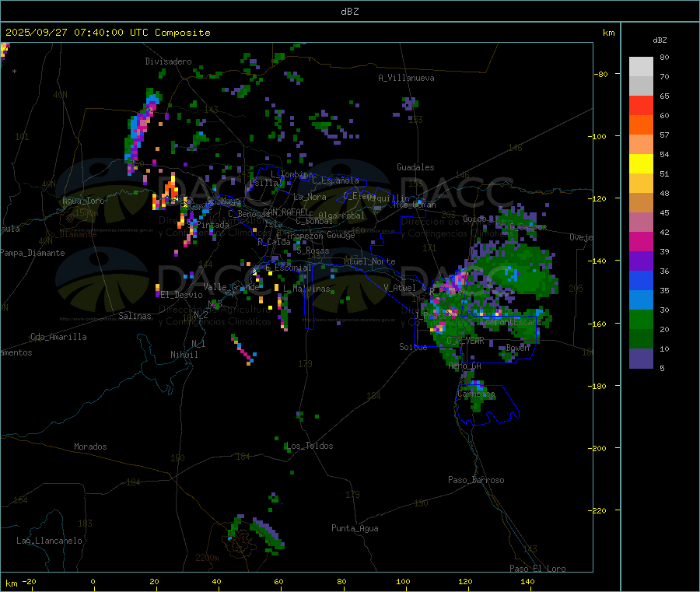Viewport: 700px width, 592px height.
Task: Click the Paso_El_Loro map label
Action: tap(538, 569)
